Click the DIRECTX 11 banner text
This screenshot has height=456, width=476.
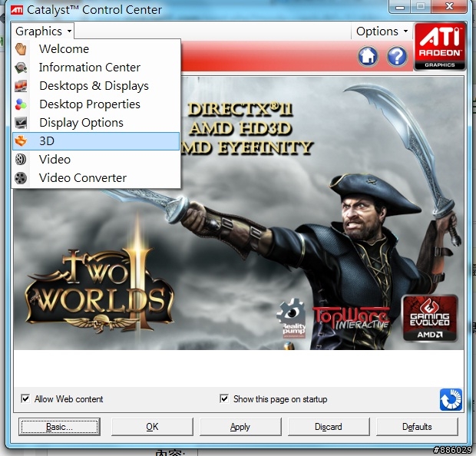pyautogui.click(x=240, y=110)
